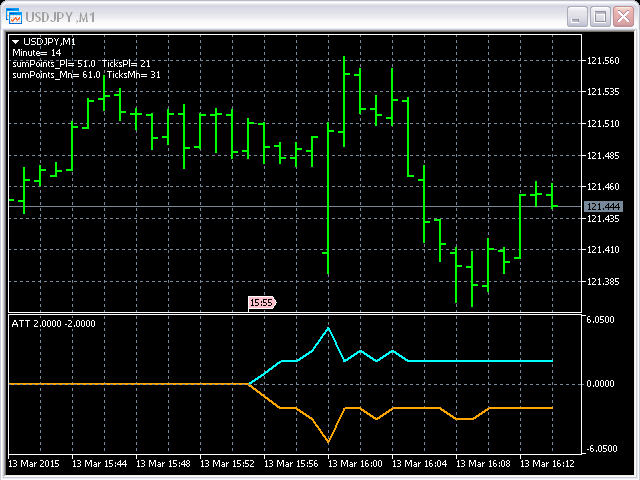Click the sumPoints_Mn= 61.0 readout

click(54, 74)
